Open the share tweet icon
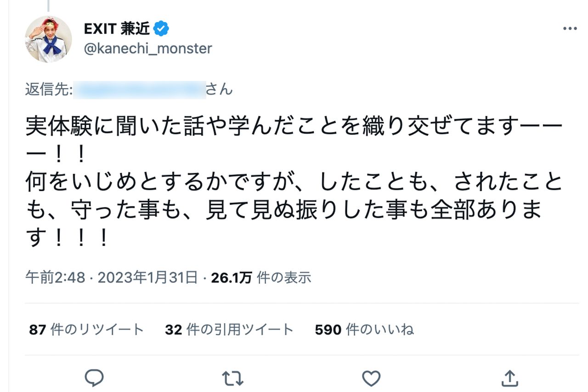The height and width of the screenshot is (392, 588). (x=510, y=378)
